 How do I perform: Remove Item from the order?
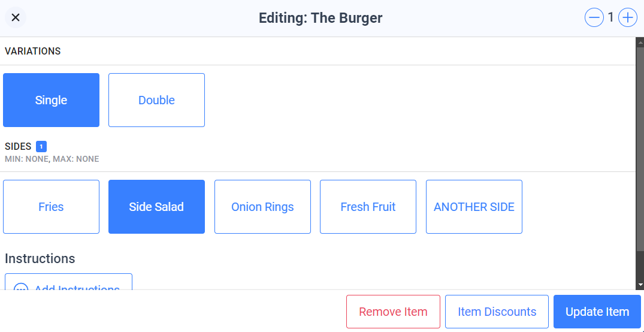click(393, 312)
